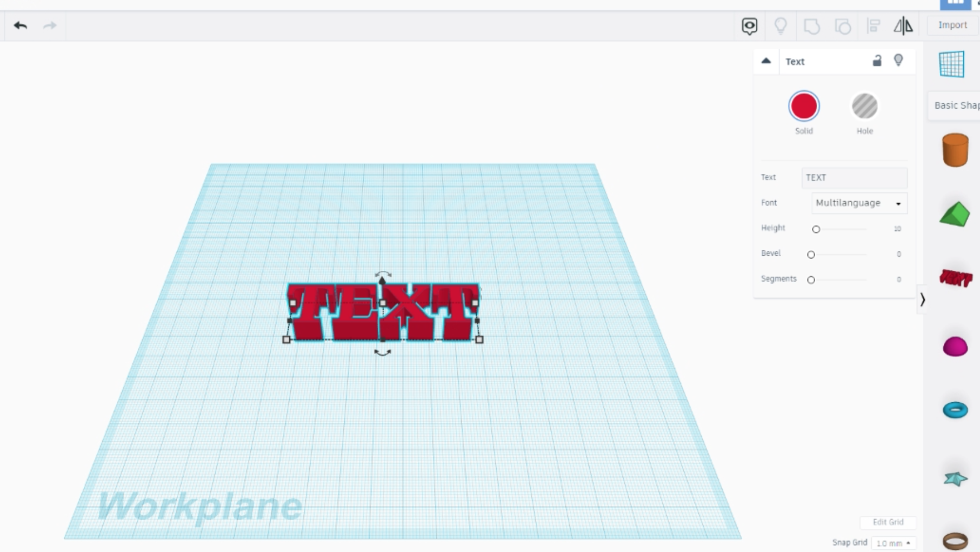
Task: Pick the brown Ring shape
Action: point(955,541)
